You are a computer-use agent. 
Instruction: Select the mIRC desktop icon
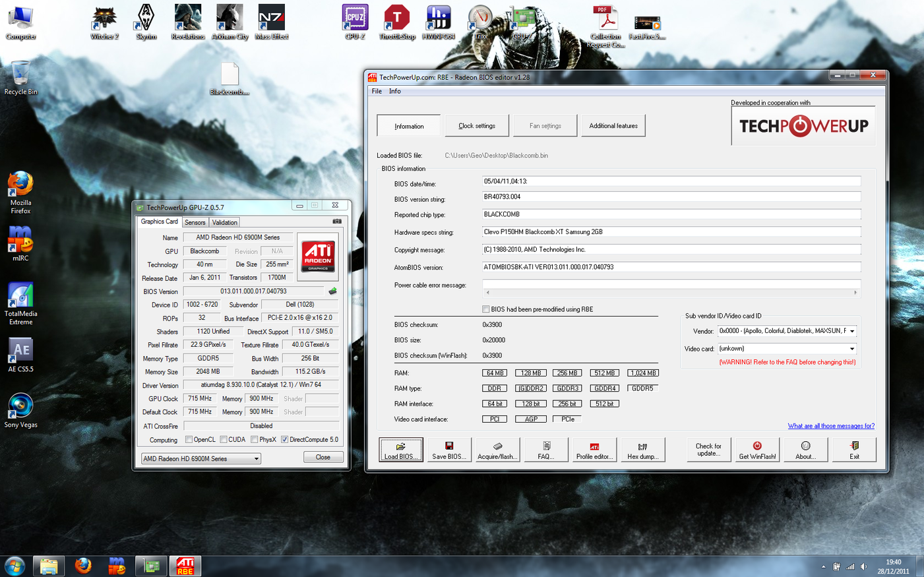[x=20, y=243]
